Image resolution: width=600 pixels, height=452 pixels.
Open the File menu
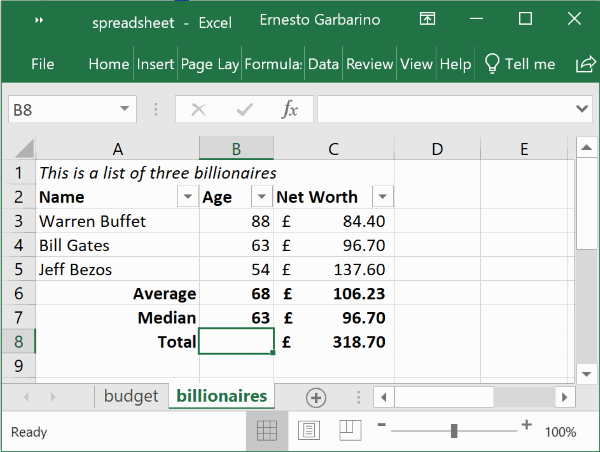pos(42,64)
